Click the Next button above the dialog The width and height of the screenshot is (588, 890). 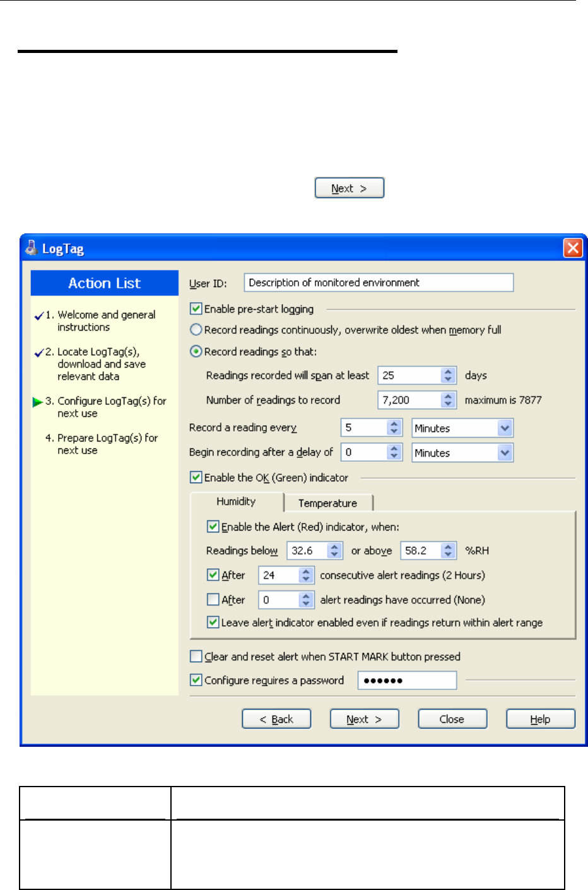[350, 188]
